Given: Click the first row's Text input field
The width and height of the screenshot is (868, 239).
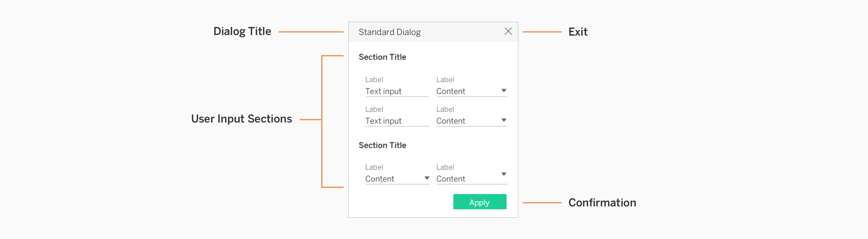Looking at the screenshot, I should [x=396, y=91].
